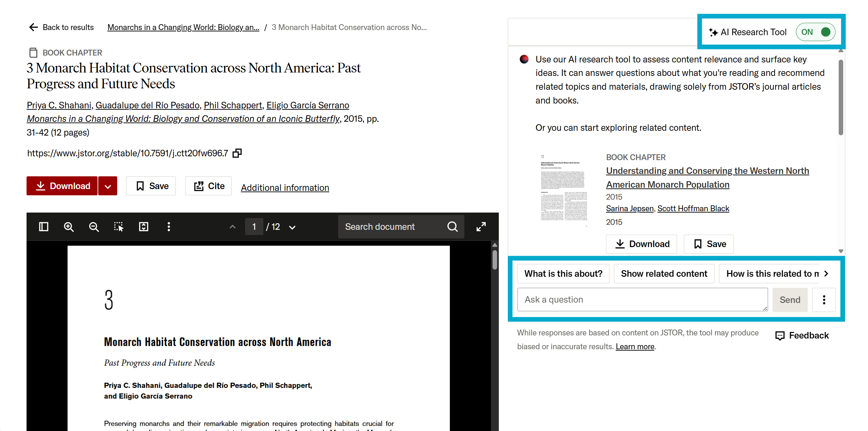Select 'How is this related to' prompt
868x431 pixels.
point(769,274)
